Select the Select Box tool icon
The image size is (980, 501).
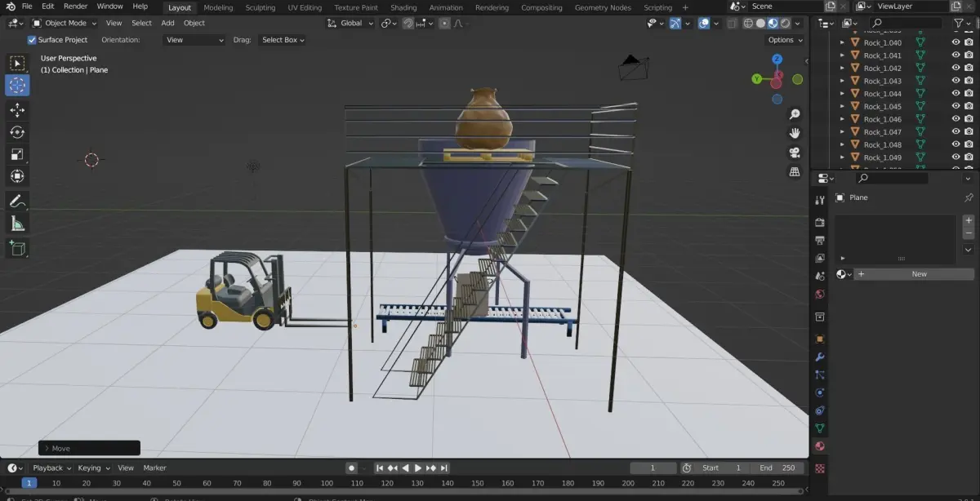coord(17,63)
